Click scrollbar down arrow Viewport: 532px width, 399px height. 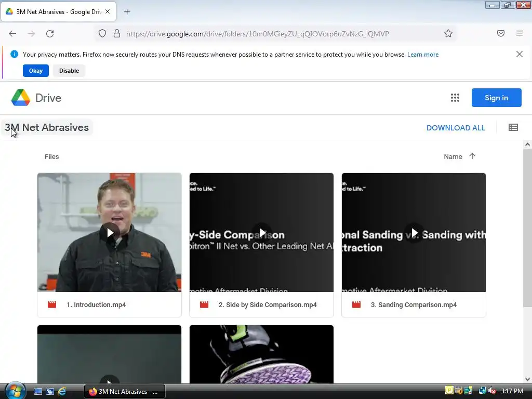527,379
